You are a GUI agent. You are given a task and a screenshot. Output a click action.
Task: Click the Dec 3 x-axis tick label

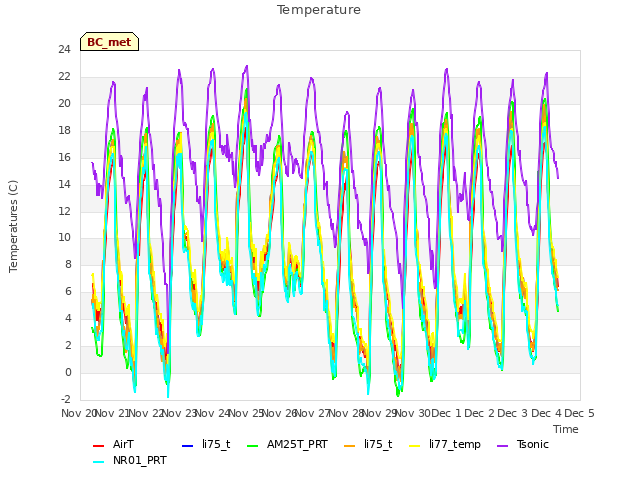(x=513, y=413)
